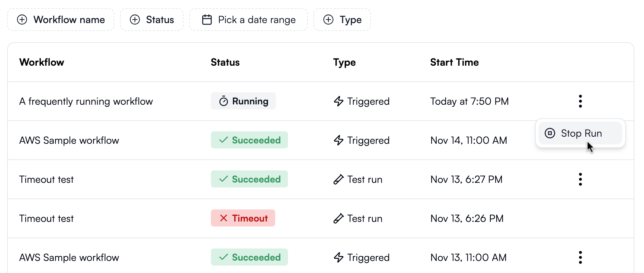Viewport: 644px width, 273px height.
Task: Open the Workflow name filter
Action: coord(61,20)
